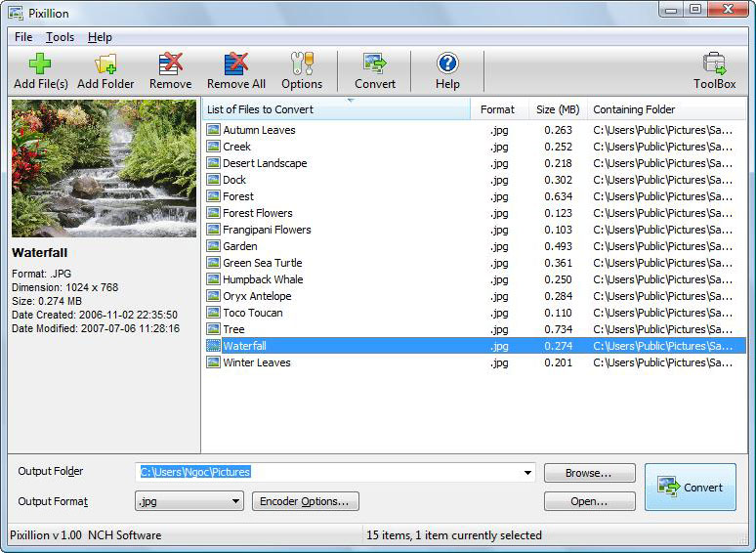Click the Add Folder toolbar icon

[105, 64]
